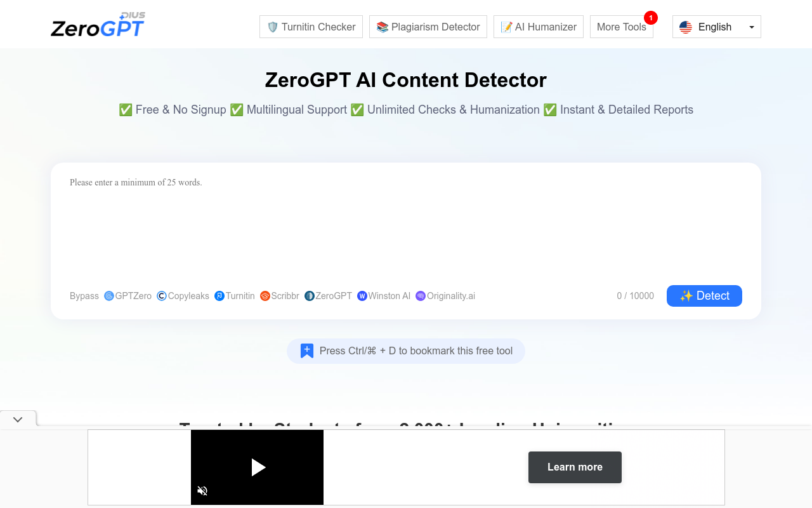
Task: Open the AI Humanizer tool
Action: click(x=539, y=27)
